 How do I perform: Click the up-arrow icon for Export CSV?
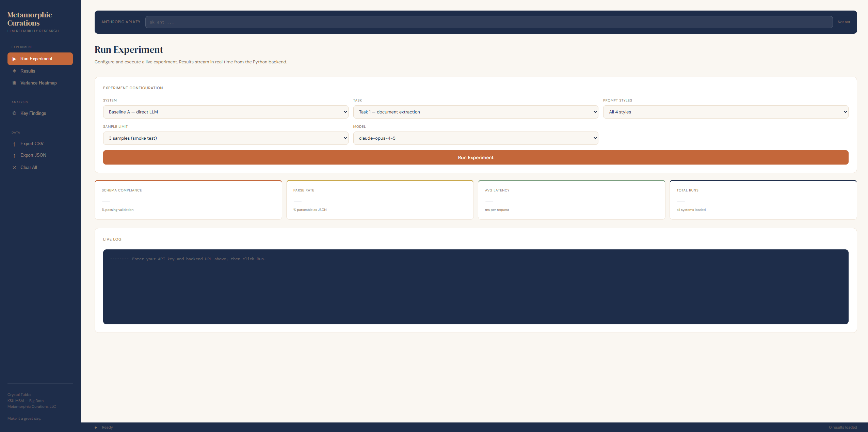tap(14, 144)
